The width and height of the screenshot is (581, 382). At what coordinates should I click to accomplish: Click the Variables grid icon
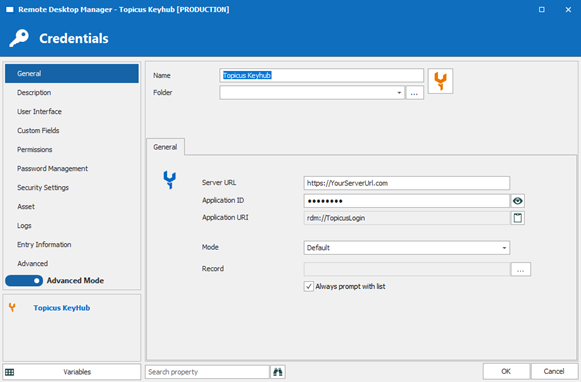pyautogui.click(x=10, y=372)
